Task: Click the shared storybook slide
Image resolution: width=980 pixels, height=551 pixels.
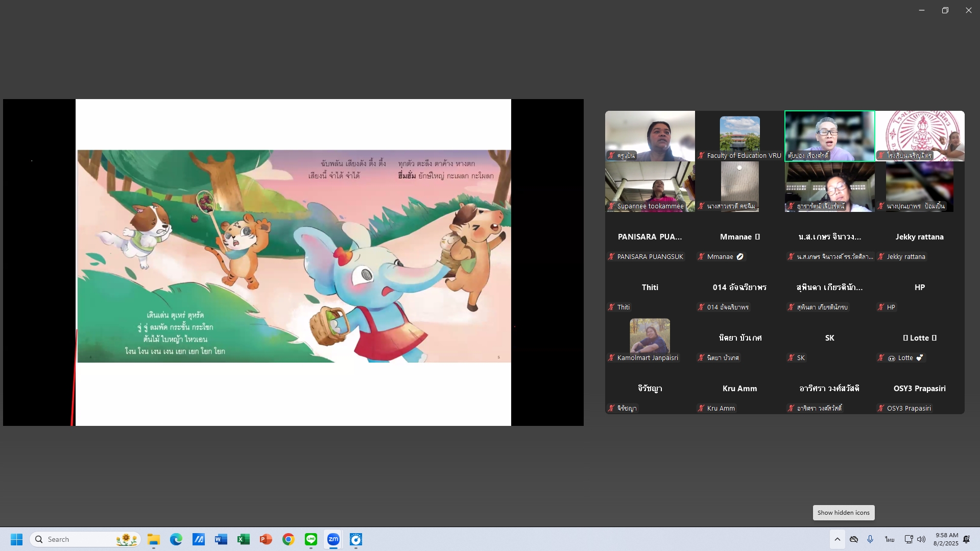Action: [x=294, y=256]
